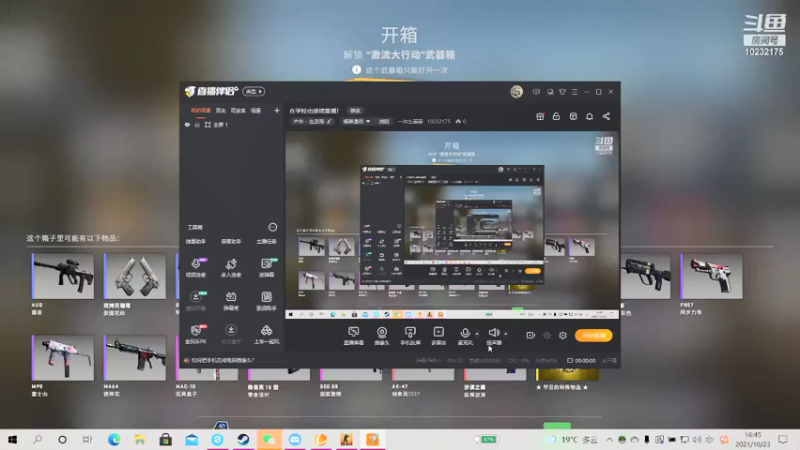Viewport: 800px width, 450px height.
Task: Select the AUG skin thumbnail in game
Action: tap(63, 276)
